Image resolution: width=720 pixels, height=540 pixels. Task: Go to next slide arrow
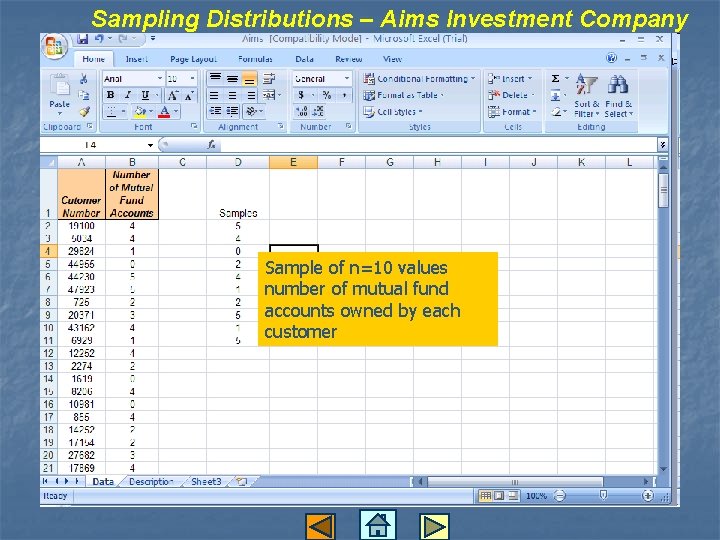tap(434, 526)
